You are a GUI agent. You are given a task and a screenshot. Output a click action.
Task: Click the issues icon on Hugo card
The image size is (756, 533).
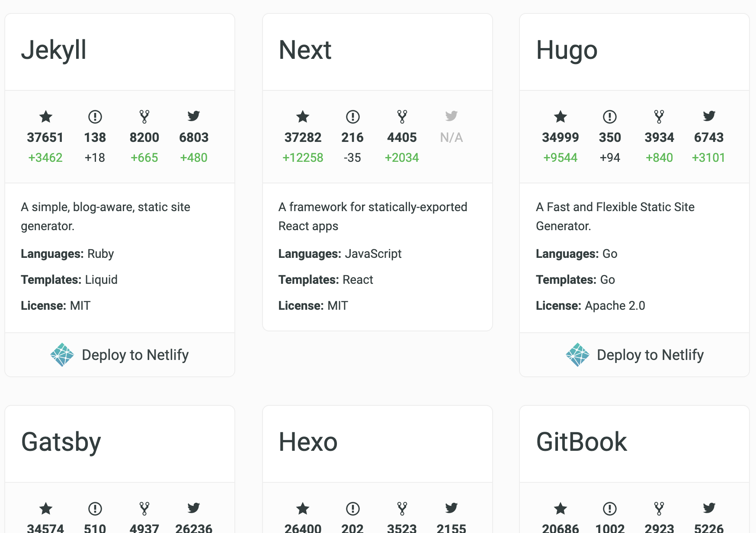point(610,116)
